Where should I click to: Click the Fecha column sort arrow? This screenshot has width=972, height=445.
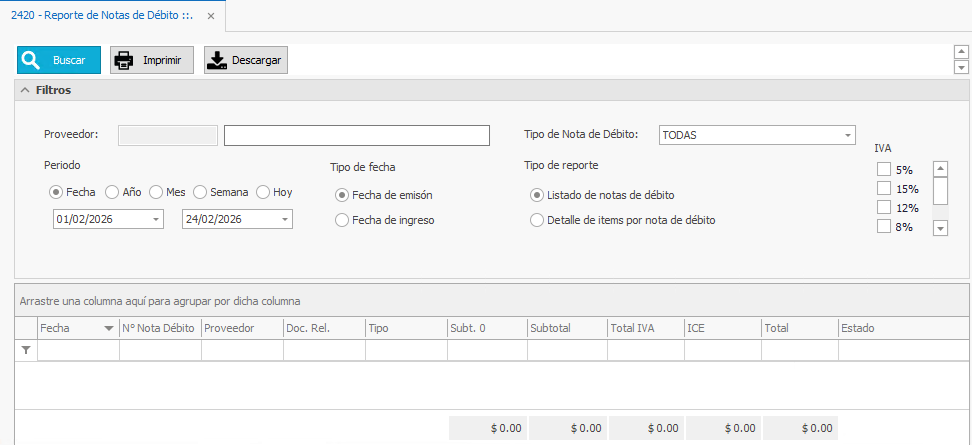pyautogui.click(x=108, y=328)
